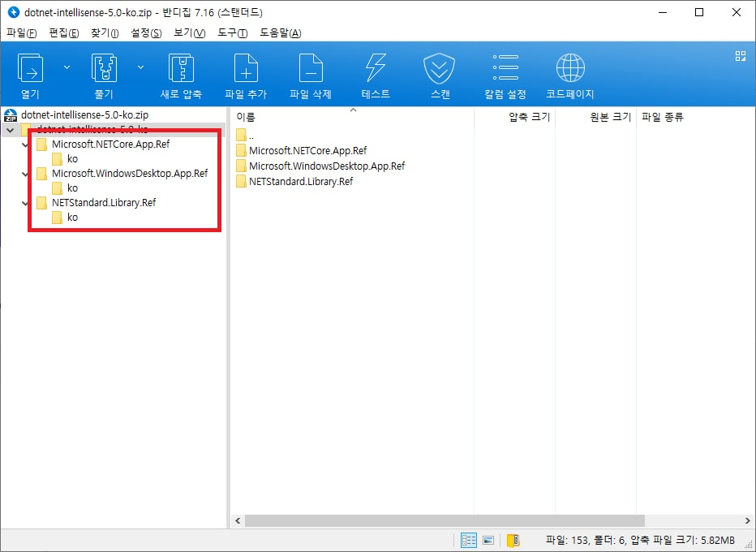Click the horizontal scrollbar thumb in file list
Screen dimensions: 756x552
[445, 520]
